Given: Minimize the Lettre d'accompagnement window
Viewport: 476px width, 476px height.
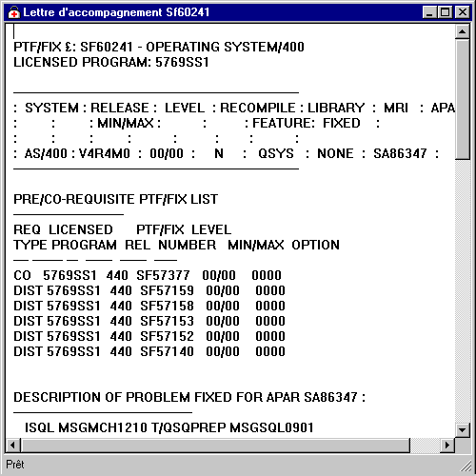Looking at the screenshot, I should 430,12.
